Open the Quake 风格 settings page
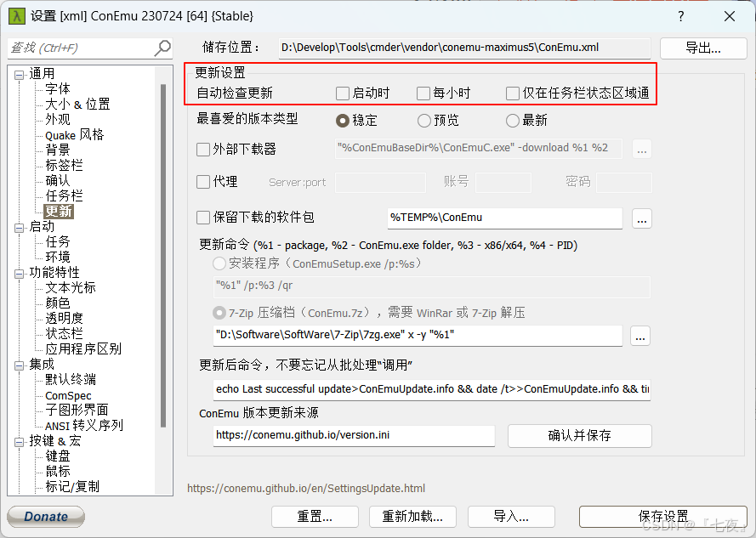Viewport: 756px width, 538px height. (75, 134)
